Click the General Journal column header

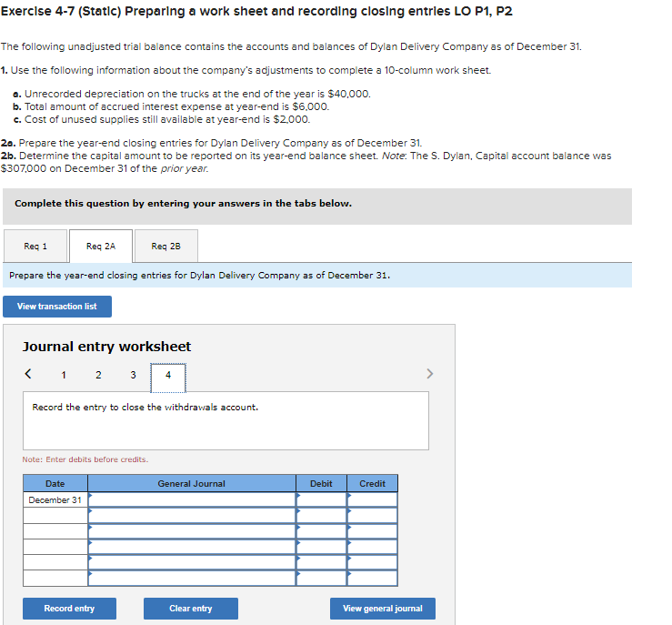click(192, 484)
